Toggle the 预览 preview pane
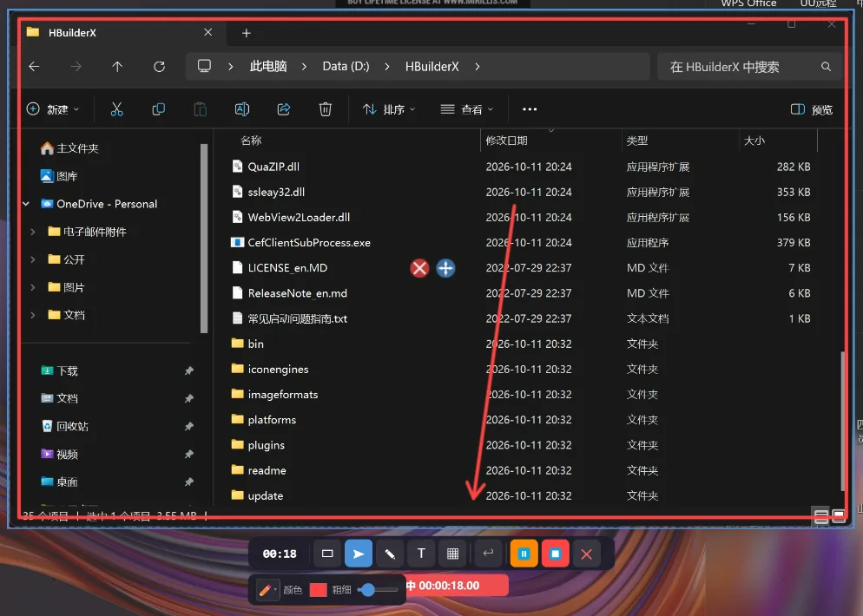Screen dimensions: 863x616 [811, 109]
